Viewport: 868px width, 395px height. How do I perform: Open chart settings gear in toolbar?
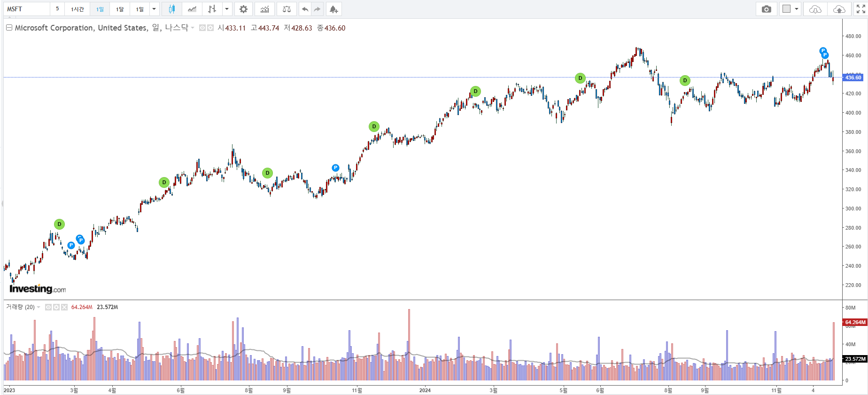[x=243, y=9]
